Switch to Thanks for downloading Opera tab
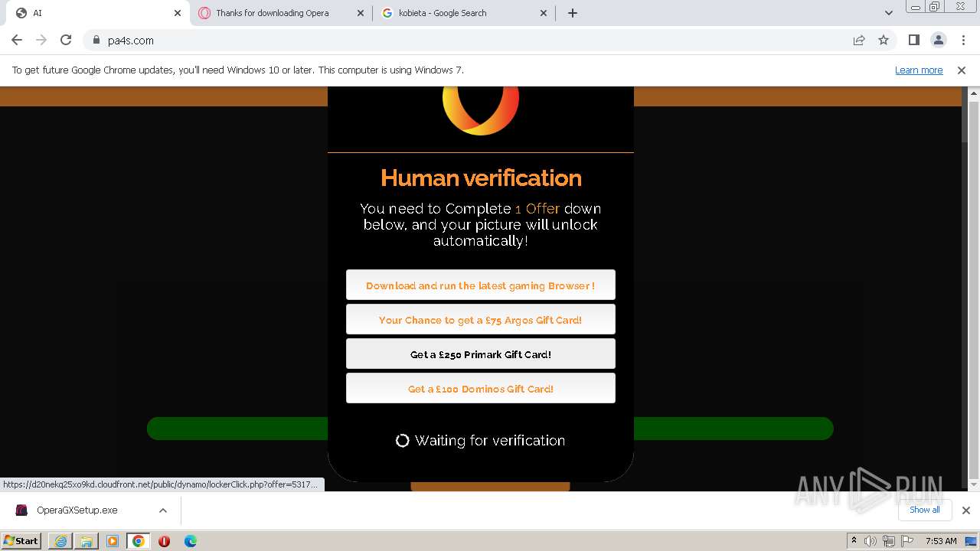This screenshot has height=551, width=980. (280, 13)
